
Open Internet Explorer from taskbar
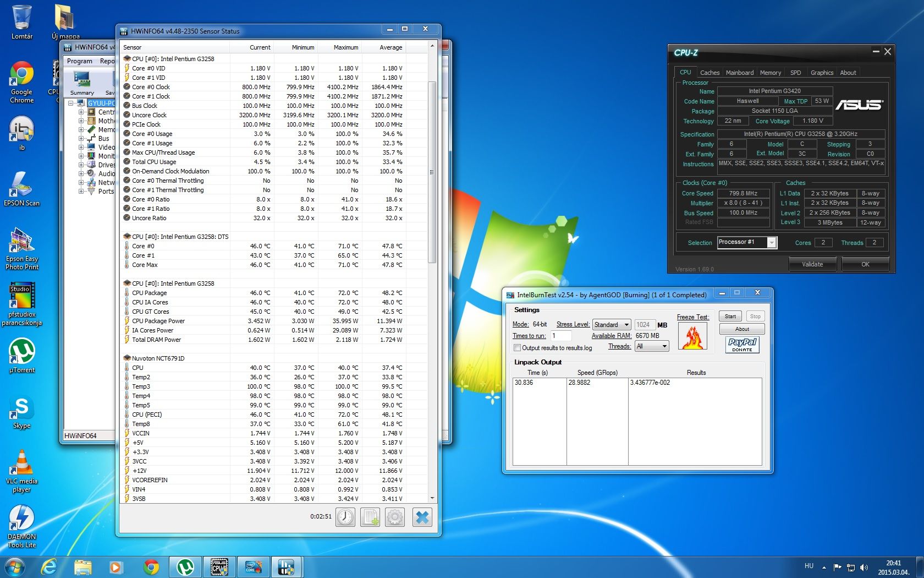coord(50,567)
